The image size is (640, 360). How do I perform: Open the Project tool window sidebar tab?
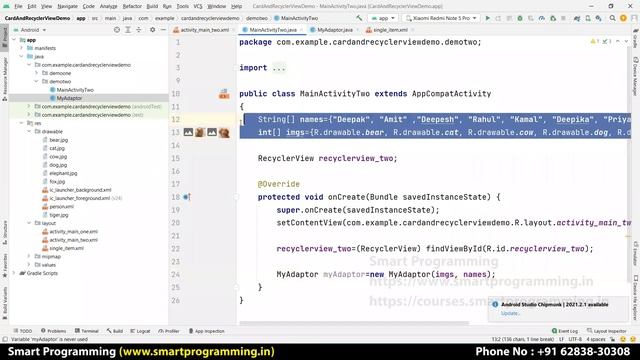point(4,38)
